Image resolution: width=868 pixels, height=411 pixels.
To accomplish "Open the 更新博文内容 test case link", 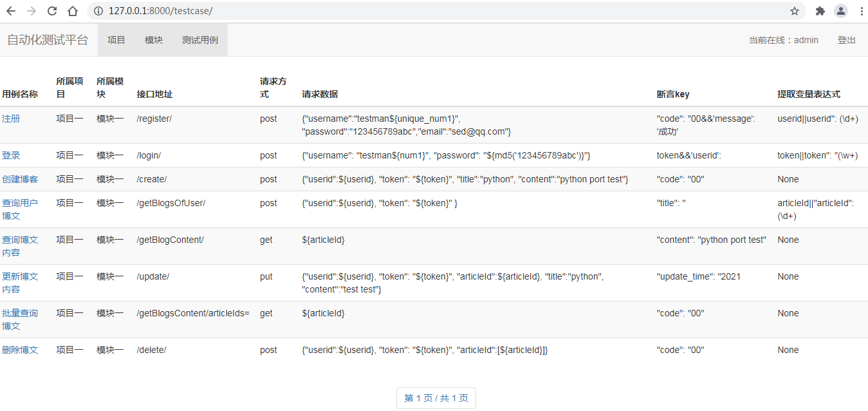I will click(20, 283).
